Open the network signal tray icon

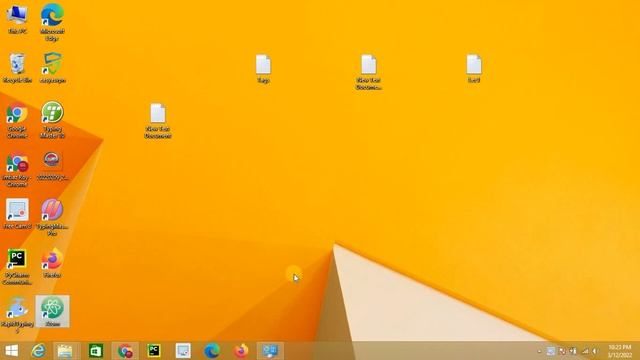click(x=585, y=351)
